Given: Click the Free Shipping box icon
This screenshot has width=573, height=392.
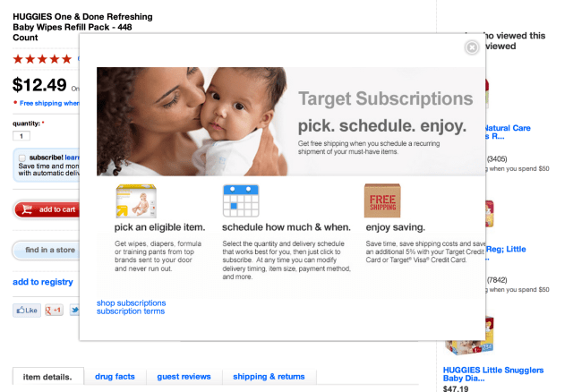Looking at the screenshot, I should pos(382,200).
